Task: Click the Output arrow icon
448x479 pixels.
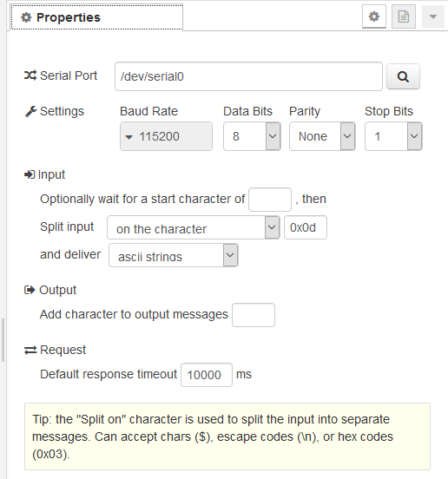Action: tap(30, 290)
